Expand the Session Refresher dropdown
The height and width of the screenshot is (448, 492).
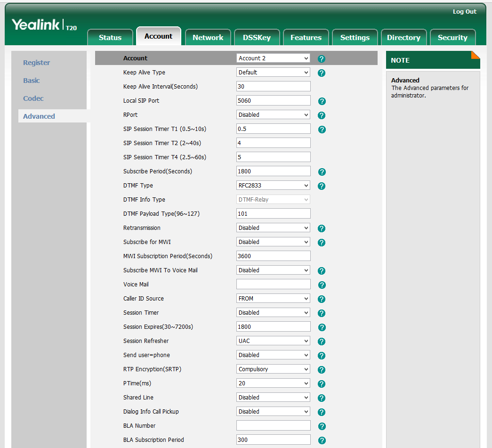273,341
